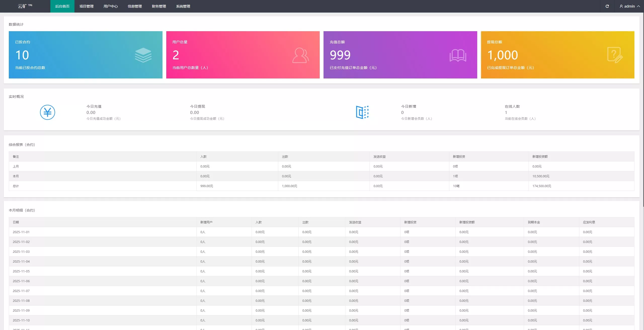The width and height of the screenshot is (644, 330).
Task: Click the 2025-11-05 row in monthly table
Action: coord(21,271)
